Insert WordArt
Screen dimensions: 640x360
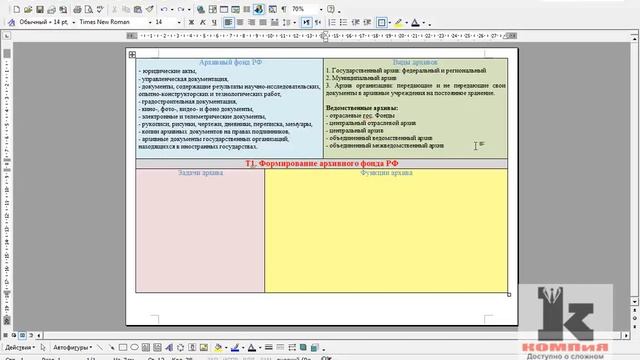point(169,348)
